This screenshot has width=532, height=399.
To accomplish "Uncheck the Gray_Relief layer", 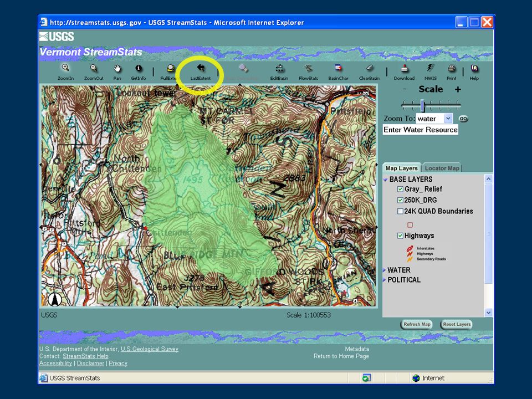I will 400,189.
